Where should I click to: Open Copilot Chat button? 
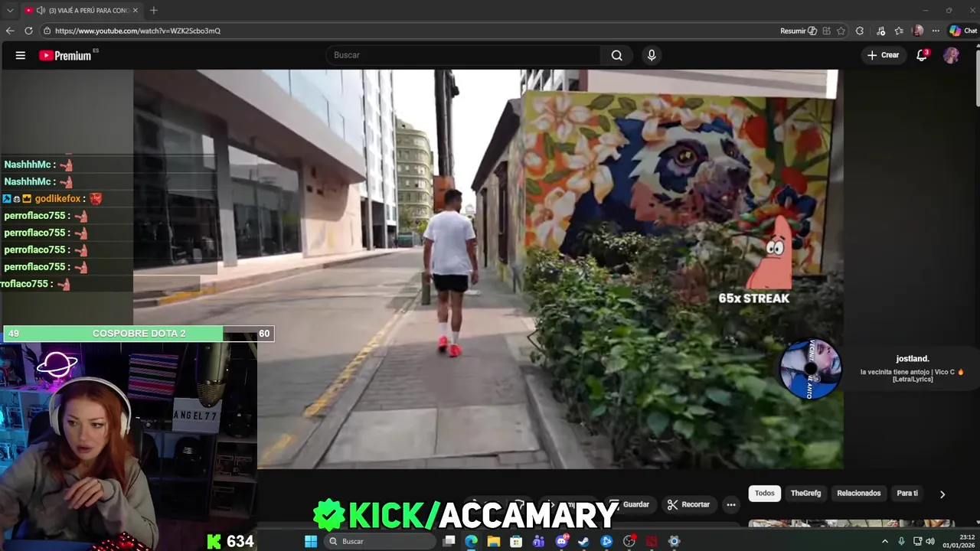click(x=963, y=31)
